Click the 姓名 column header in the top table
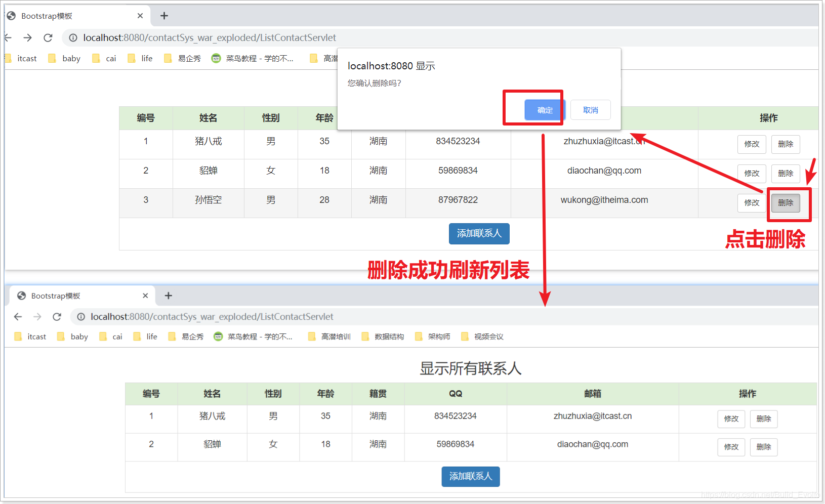 point(208,118)
